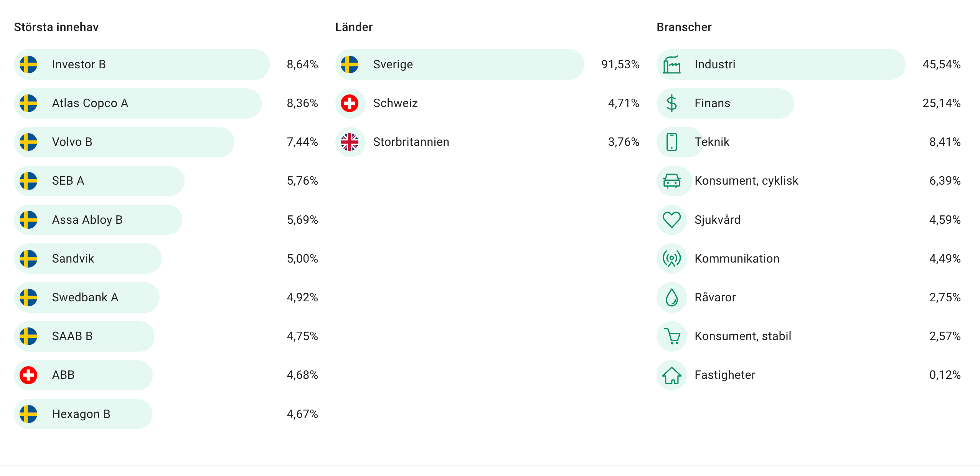
Task: Click the Hexagon B holding
Action: coord(81,414)
